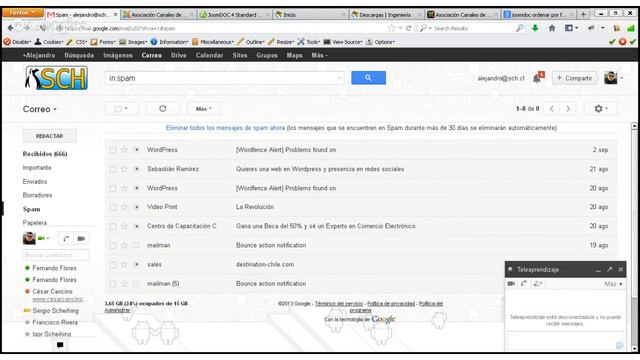Select the WordPress message dated 20 ago checkbox
The image size is (640, 360).
(113, 188)
